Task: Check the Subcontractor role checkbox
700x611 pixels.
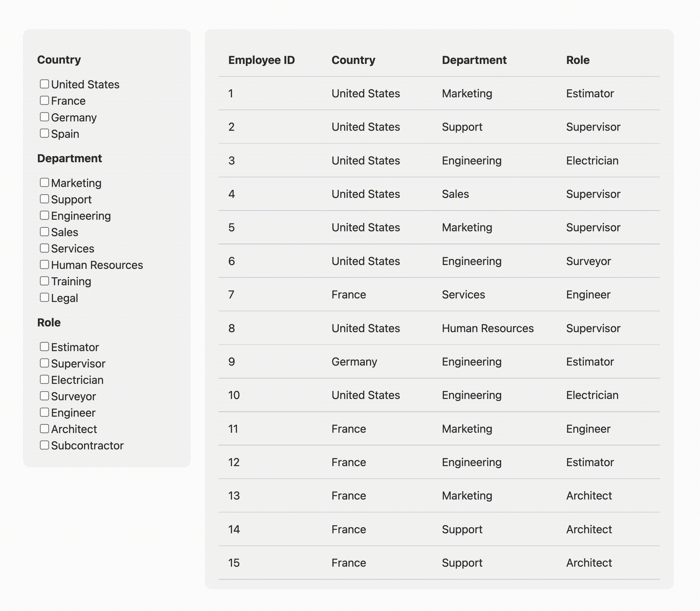Action: 44,445
